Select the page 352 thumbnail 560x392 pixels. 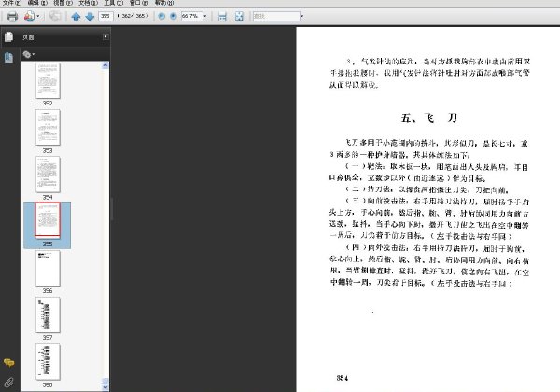tap(48, 80)
